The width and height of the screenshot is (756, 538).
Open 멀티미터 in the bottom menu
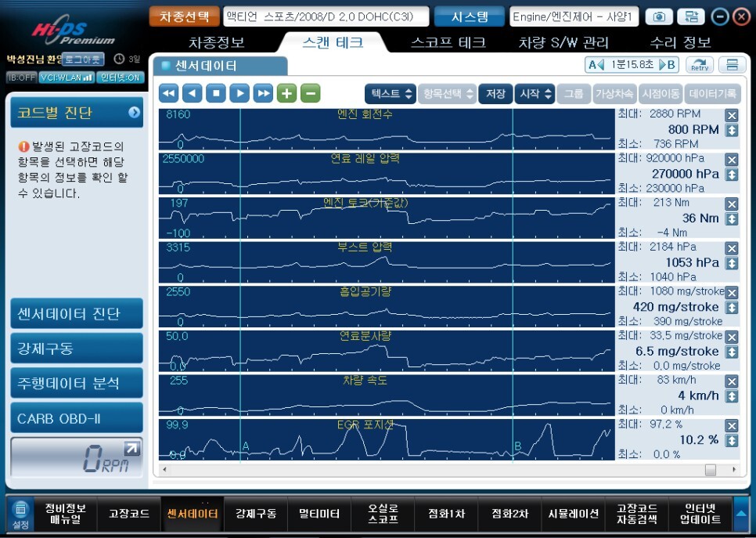319,514
